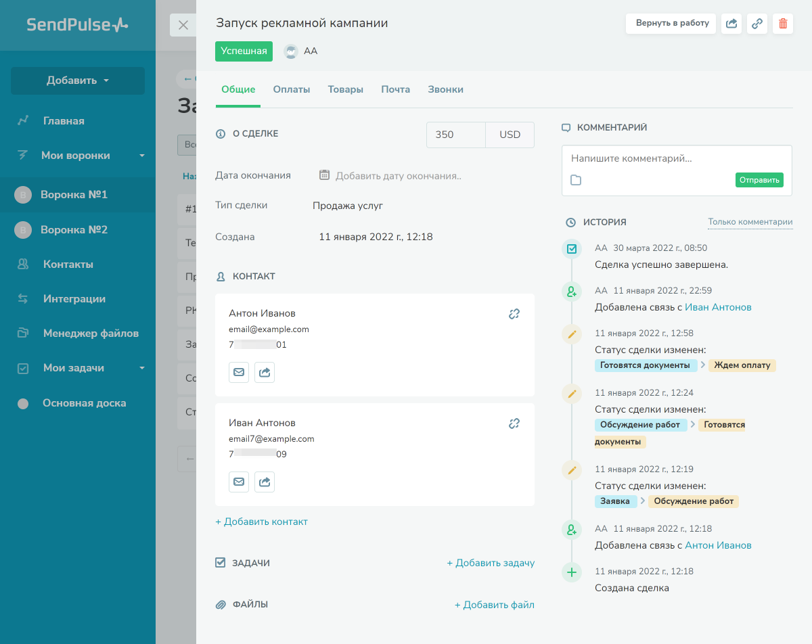
Task: Click the AA responsible user avatar
Action: [x=291, y=51]
